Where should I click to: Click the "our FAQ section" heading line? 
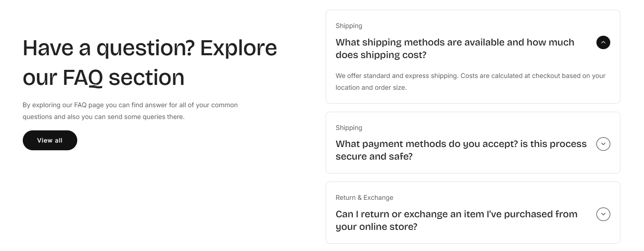(103, 78)
